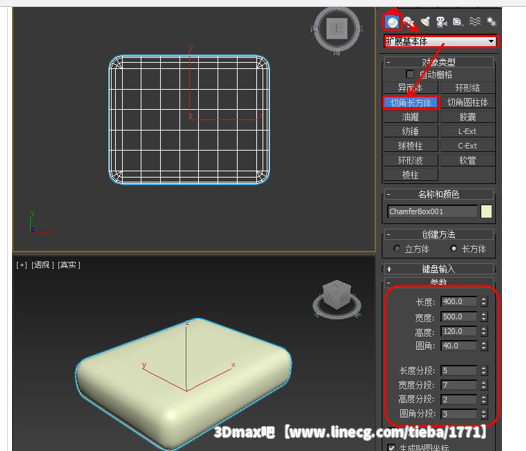
Task: Click the 长度分段 value field
Action: tap(459, 370)
